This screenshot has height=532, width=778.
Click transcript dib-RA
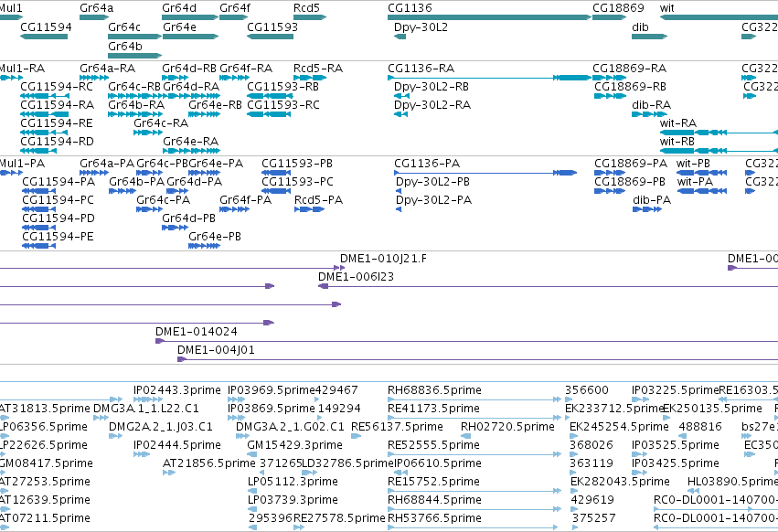click(649, 114)
